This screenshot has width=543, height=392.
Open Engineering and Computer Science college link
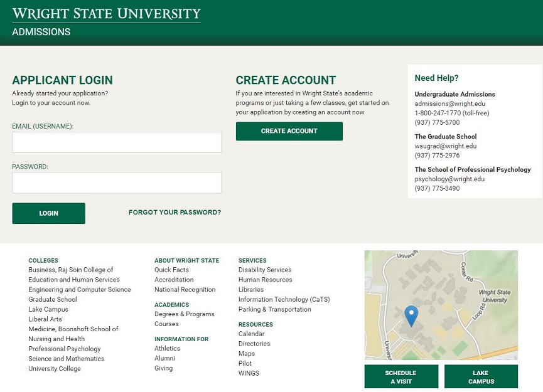coord(80,290)
